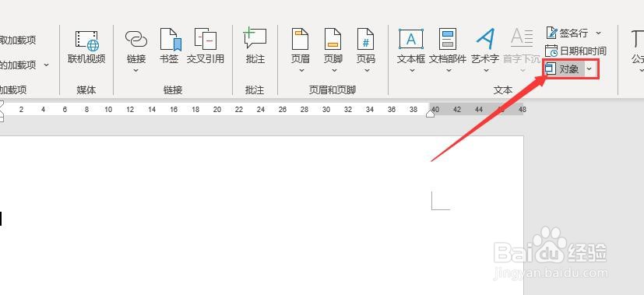This screenshot has width=644, height=295.
Task: Click the right indent marker on ruler
Action: pyautogui.click(x=430, y=114)
